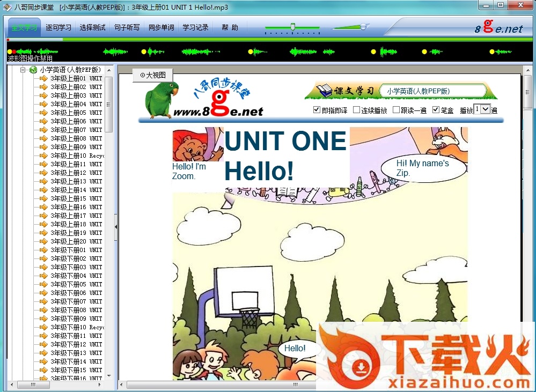The image size is (536, 392).
Task: Click arrow icon for 3年级上册03 UNIT
Action: pyautogui.click(x=43, y=95)
